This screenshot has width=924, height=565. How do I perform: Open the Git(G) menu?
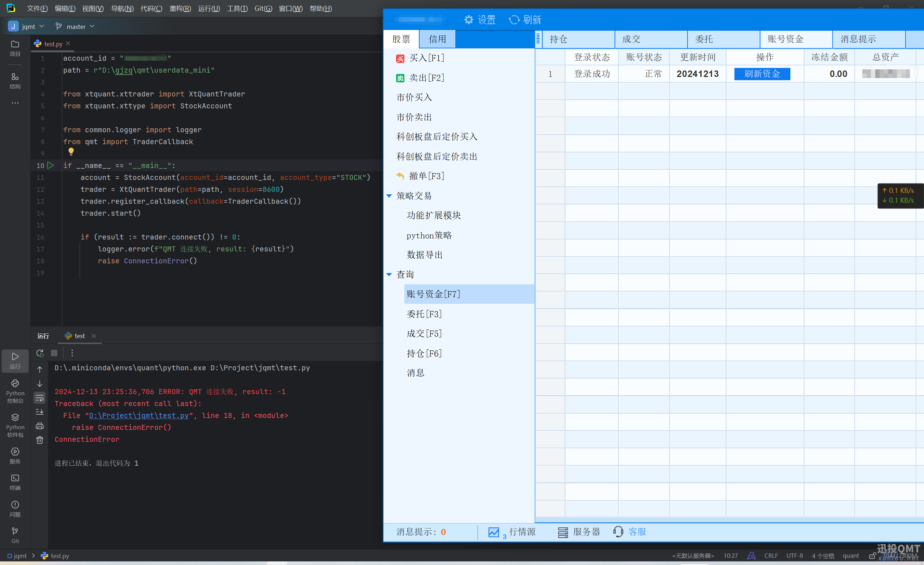point(263,8)
